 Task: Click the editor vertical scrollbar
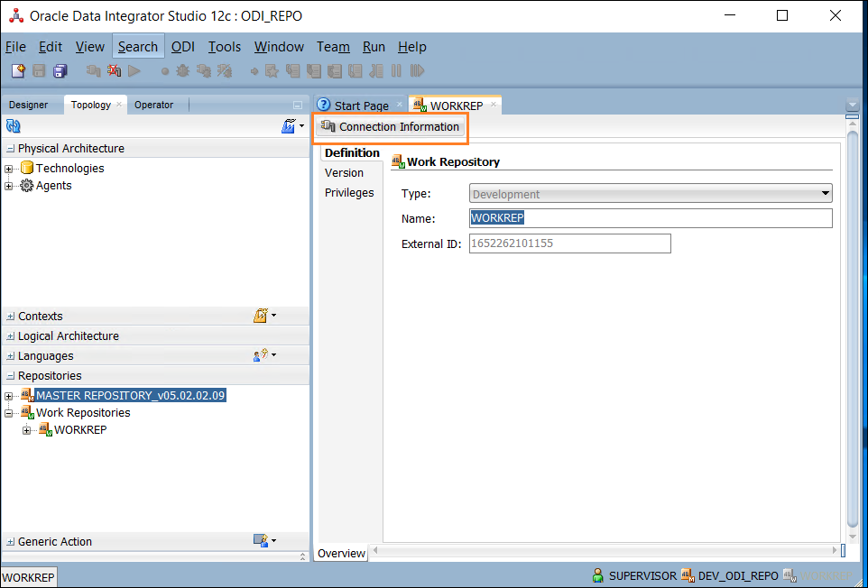click(853, 329)
